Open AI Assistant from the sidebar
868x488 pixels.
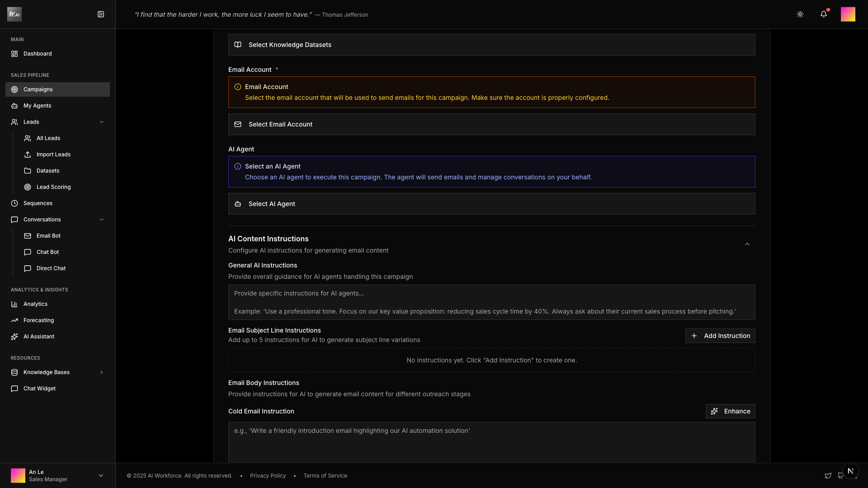39,337
